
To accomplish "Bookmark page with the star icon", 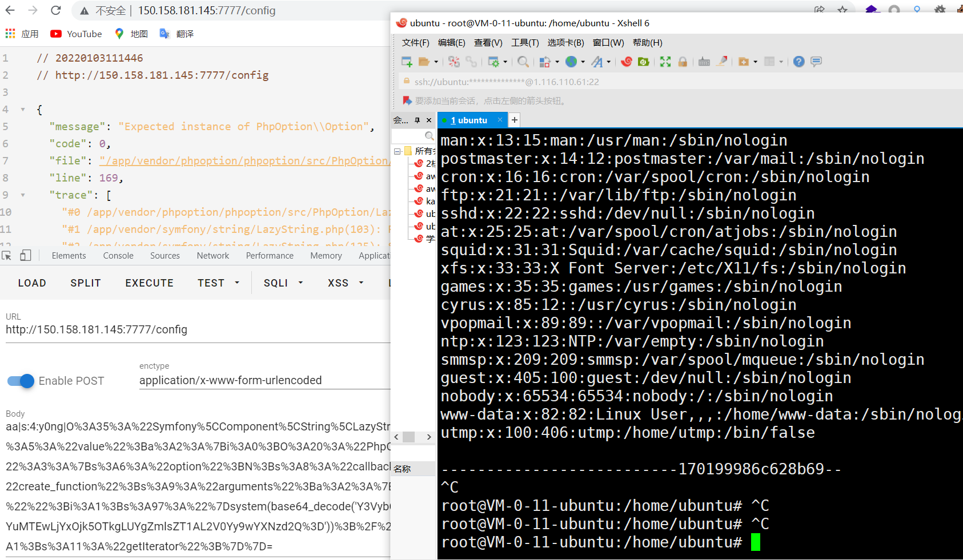I will coord(842,10).
